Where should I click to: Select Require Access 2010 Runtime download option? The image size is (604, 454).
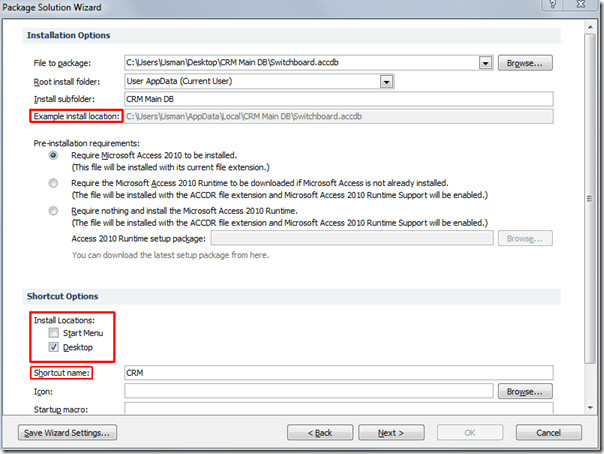point(53,183)
